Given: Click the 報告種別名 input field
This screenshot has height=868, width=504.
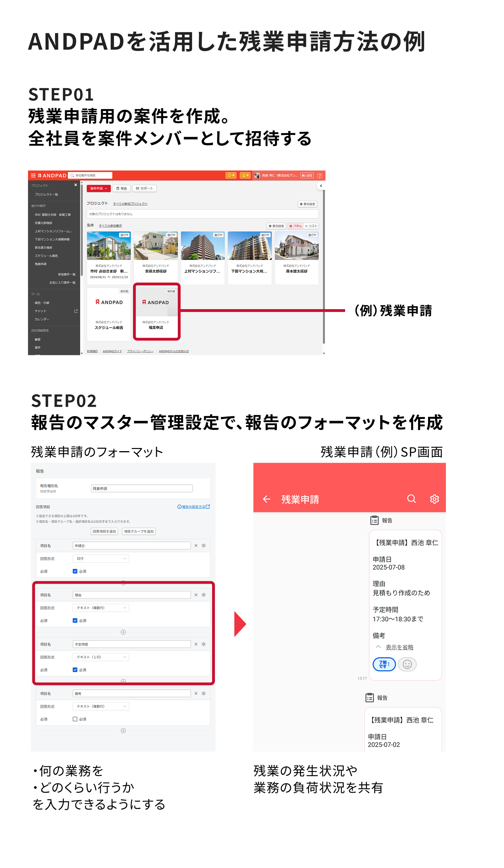Looking at the screenshot, I should 142,489.
